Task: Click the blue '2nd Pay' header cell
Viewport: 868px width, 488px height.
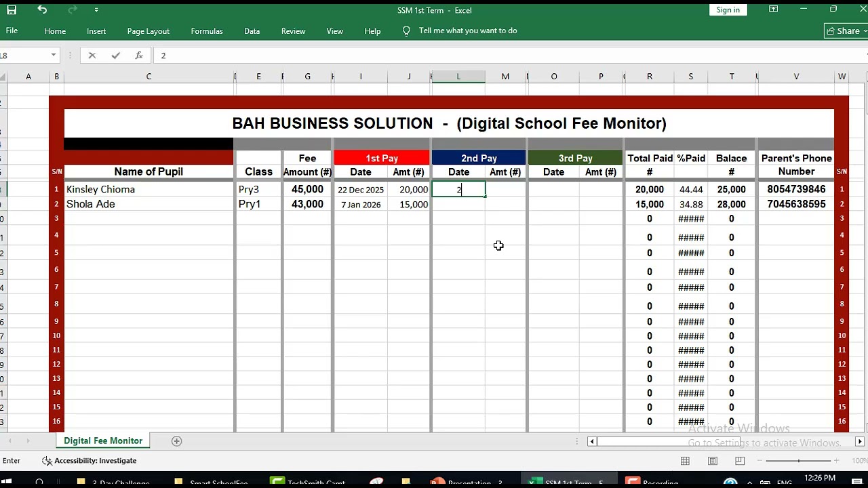Action: point(479,158)
